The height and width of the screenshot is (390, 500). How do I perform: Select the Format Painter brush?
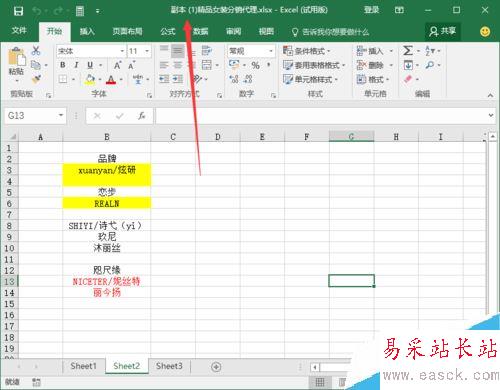36,79
